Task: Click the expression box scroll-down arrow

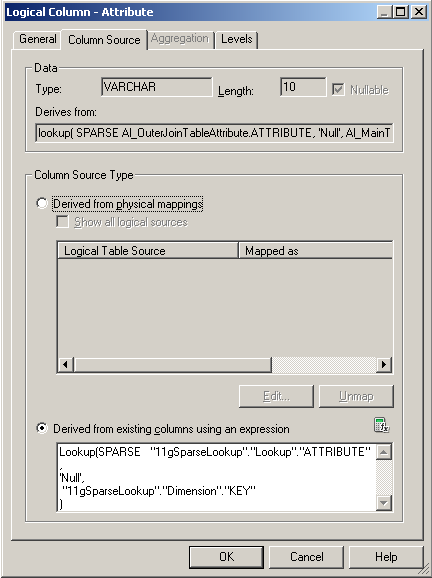Action: pyautogui.click(x=384, y=503)
